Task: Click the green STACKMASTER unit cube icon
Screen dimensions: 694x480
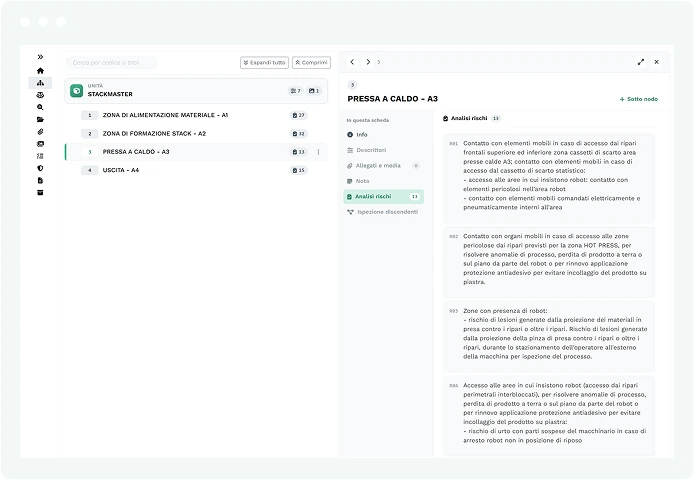Action: 77,91
